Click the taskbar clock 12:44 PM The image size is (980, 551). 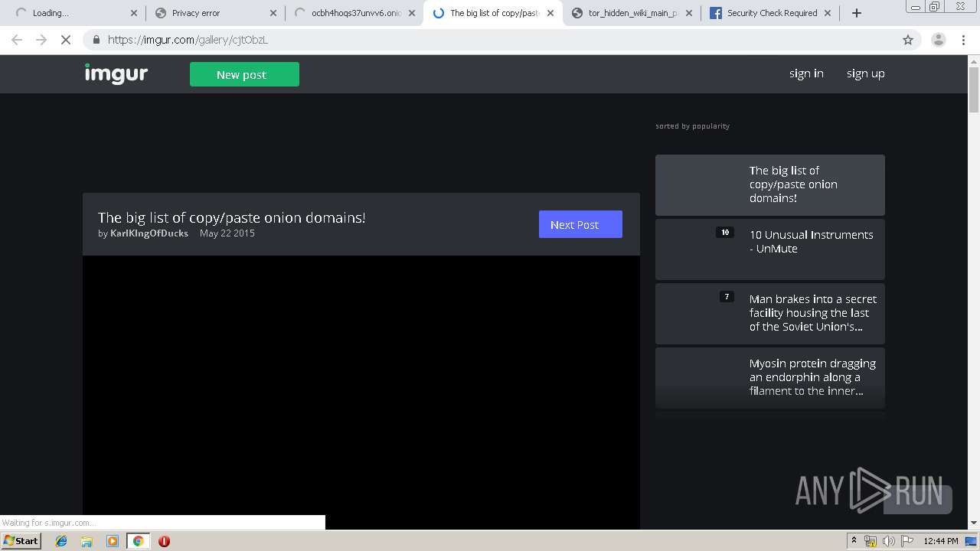click(941, 541)
